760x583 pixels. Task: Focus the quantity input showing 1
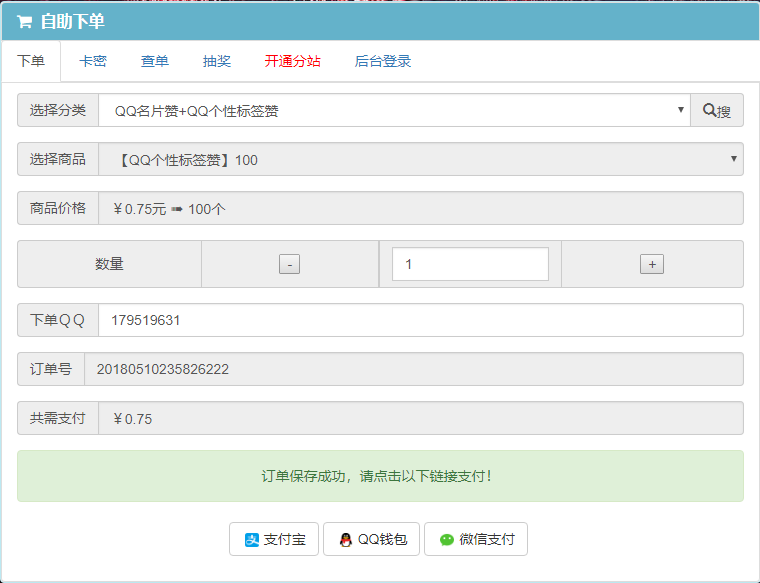pyautogui.click(x=470, y=264)
